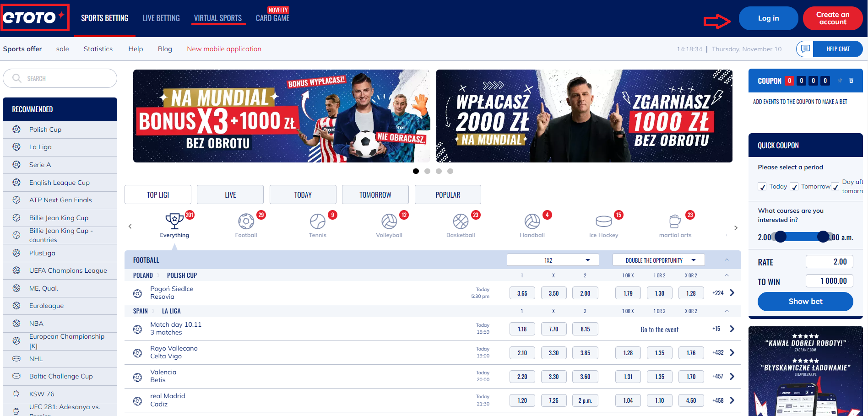Viewport: 868px width, 416px height.
Task: Click the Search input field
Action: point(60,78)
